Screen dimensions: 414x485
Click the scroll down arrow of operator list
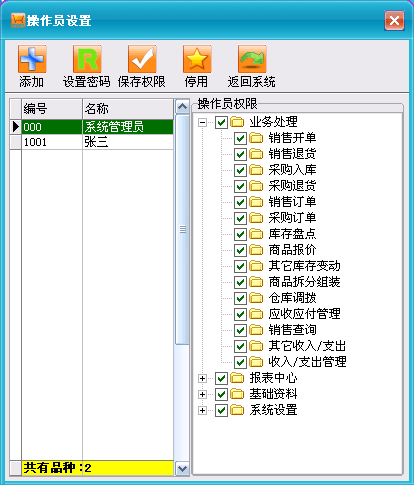[x=182, y=469]
